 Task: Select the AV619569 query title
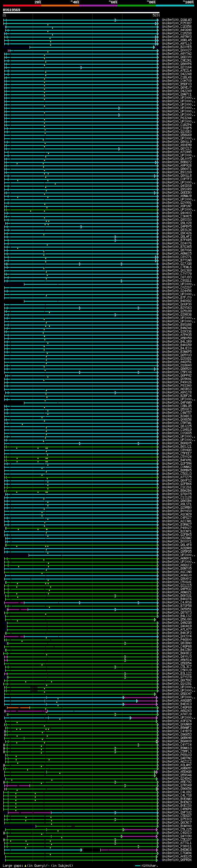click(x=11, y=10)
